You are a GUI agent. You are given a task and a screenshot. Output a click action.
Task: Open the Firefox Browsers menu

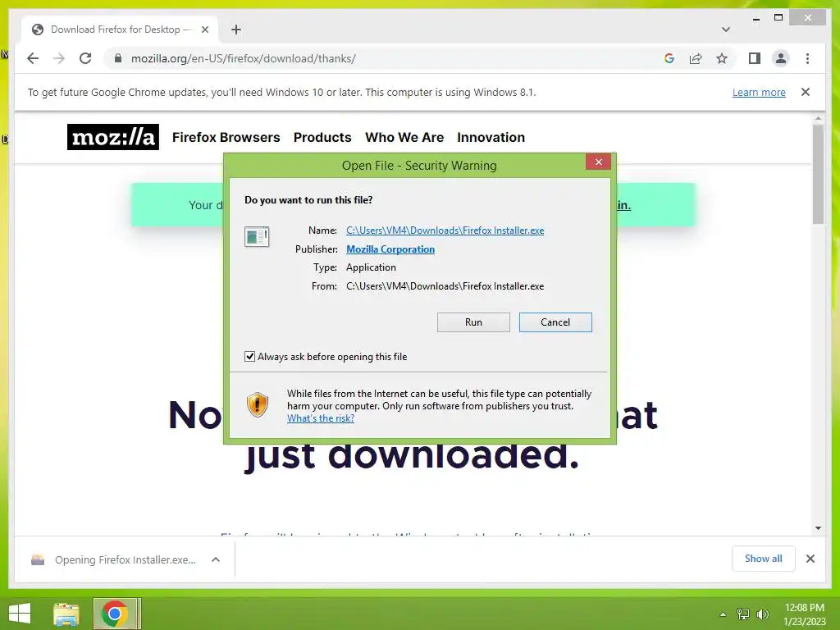coord(226,137)
